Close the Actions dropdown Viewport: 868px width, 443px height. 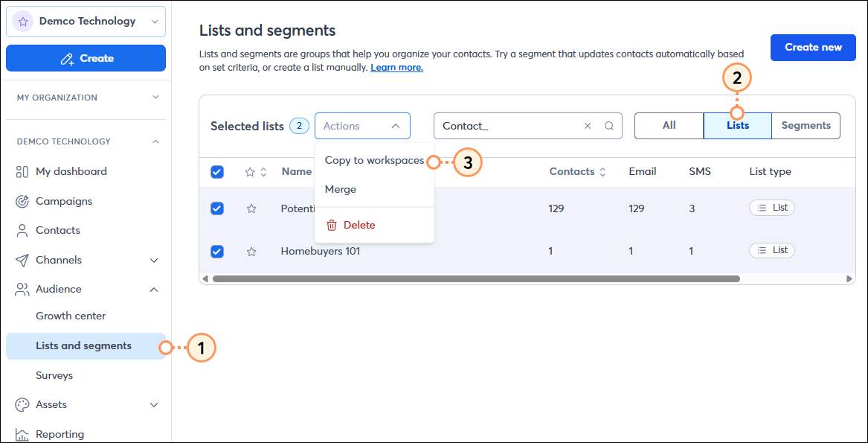(362, 126)
